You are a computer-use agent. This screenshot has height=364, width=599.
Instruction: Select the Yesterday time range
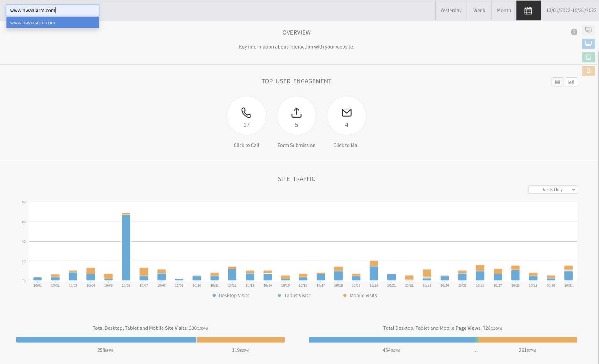point(451,10)
